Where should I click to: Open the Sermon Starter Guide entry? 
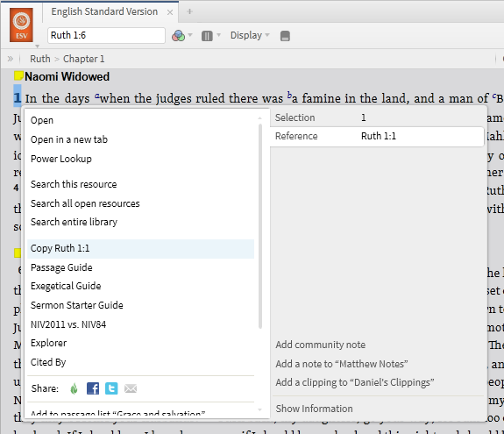point(77,305)
